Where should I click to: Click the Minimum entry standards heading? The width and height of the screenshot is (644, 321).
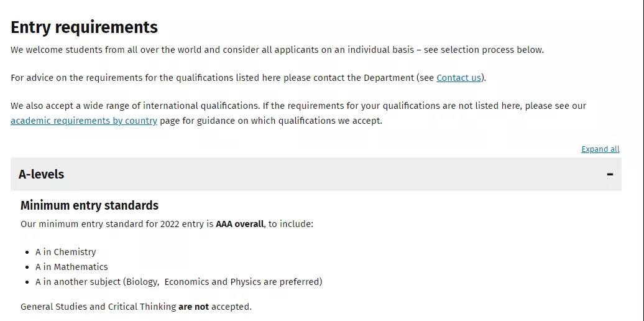tap(90, 205)
